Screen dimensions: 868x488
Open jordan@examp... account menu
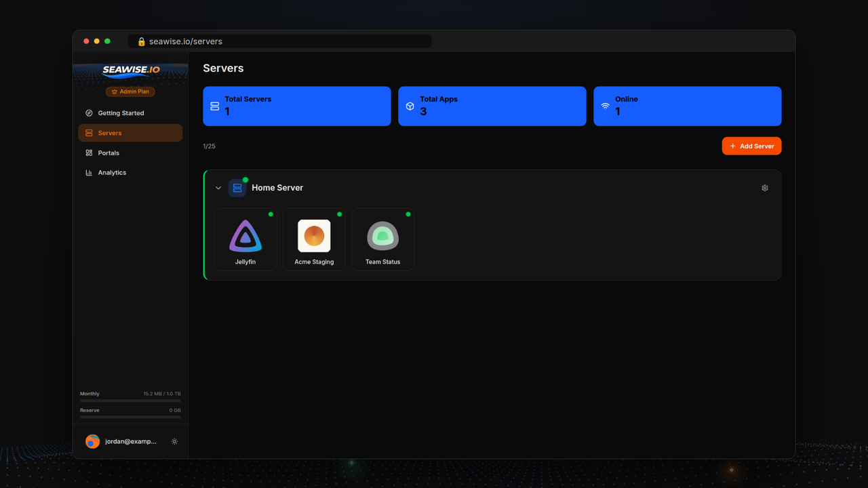point(130,441)
